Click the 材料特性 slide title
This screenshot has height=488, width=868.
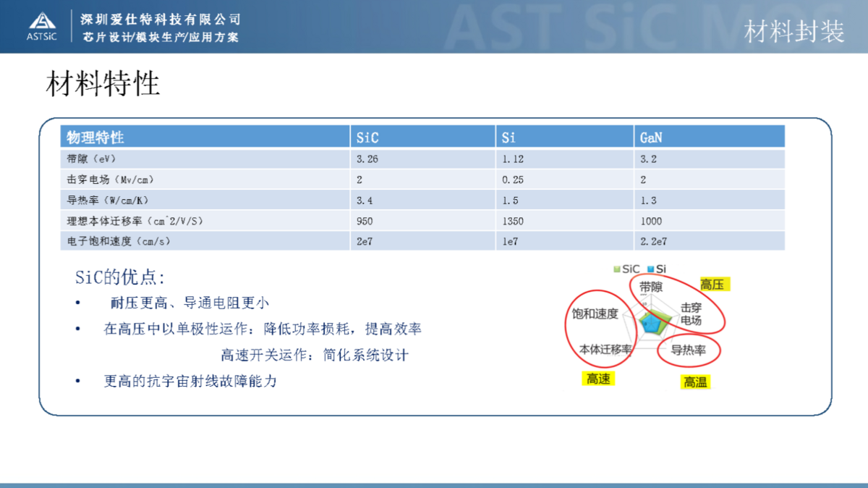click(103, 84)
